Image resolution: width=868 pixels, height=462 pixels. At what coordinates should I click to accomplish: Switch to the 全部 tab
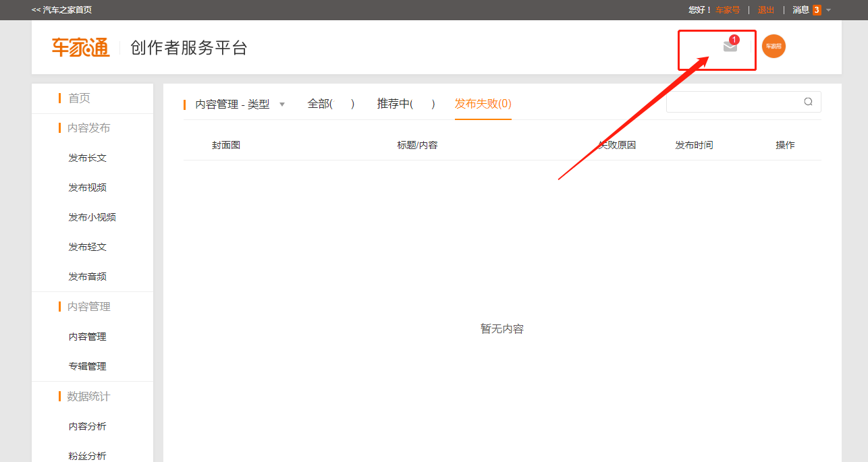331,104
